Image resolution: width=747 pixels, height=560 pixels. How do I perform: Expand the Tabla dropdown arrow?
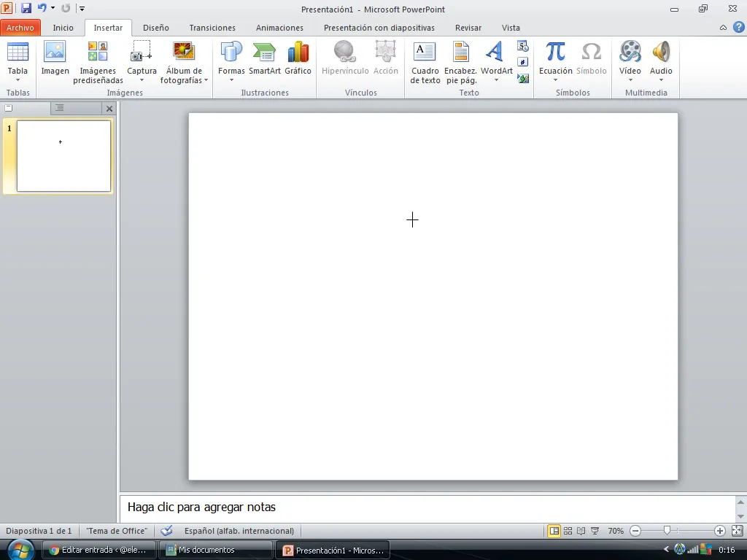click(18, 80)
